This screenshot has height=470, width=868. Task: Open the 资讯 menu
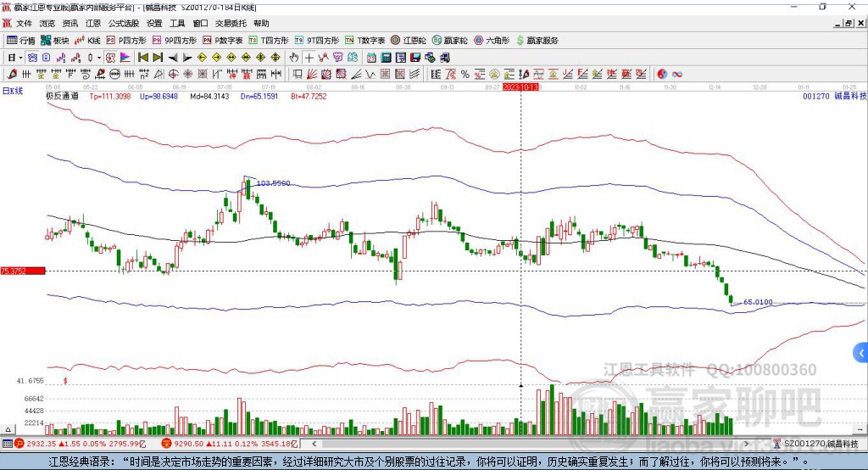[x=70, y=23]
